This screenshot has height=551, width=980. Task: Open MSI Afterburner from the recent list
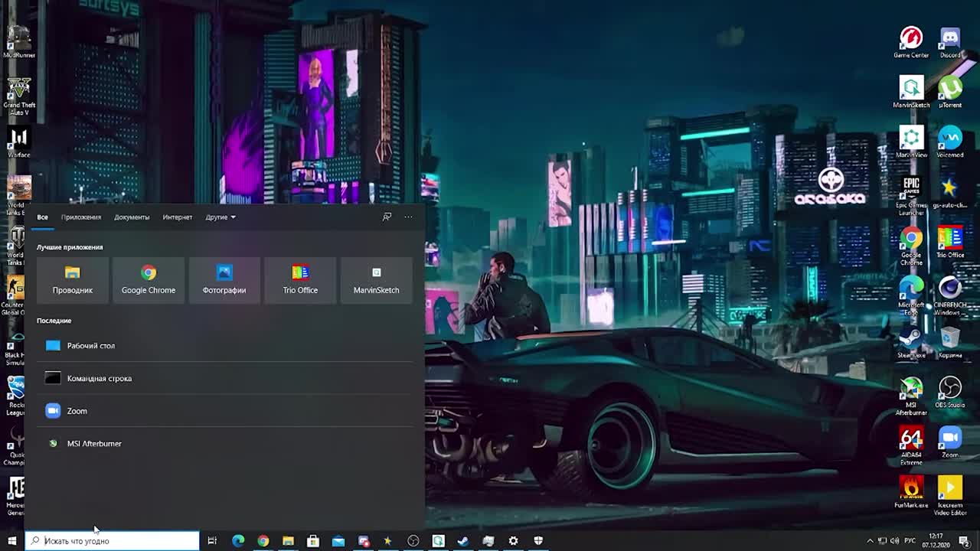point(224,444)
